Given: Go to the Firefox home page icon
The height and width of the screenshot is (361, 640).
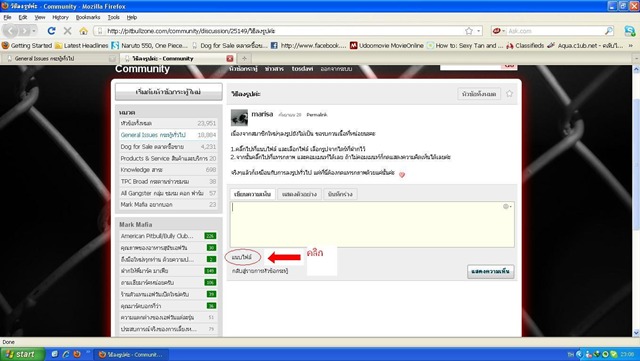Looking at the screenshot, I should click(x=84, y=31).
